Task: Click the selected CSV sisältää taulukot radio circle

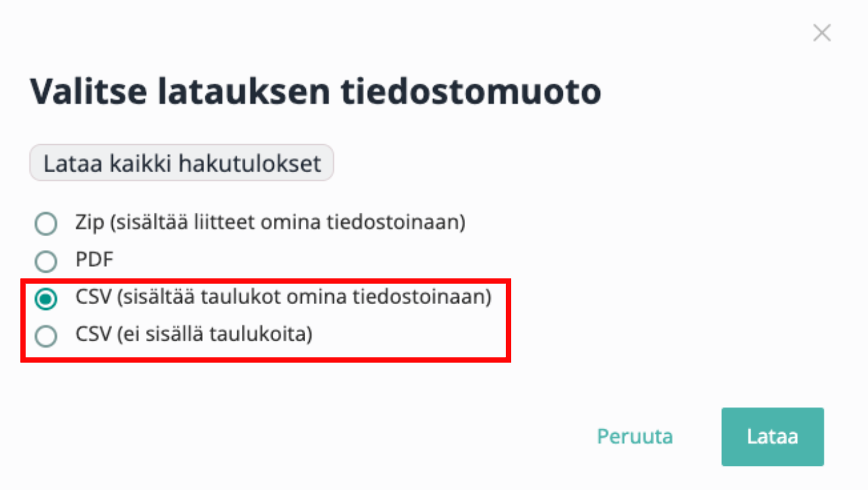Action: (46, 299)
